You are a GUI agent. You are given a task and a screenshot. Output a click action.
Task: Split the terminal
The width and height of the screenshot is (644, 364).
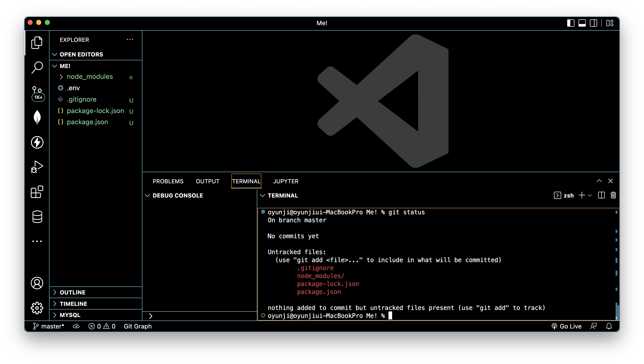pos(601,196)
